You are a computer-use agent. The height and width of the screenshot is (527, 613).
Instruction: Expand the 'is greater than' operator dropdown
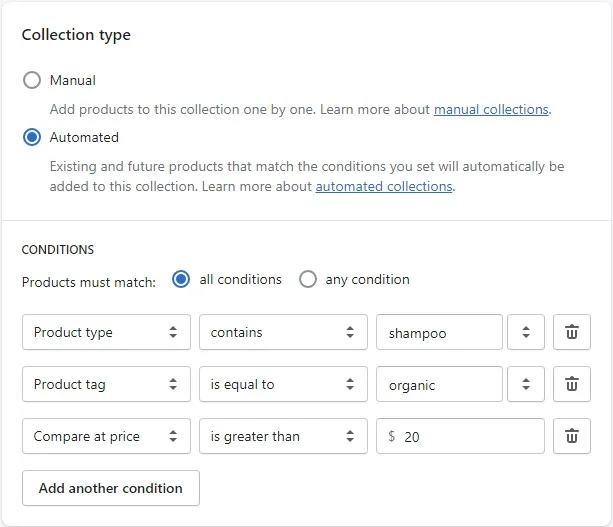pyautogui.click(x=282, y=436)
